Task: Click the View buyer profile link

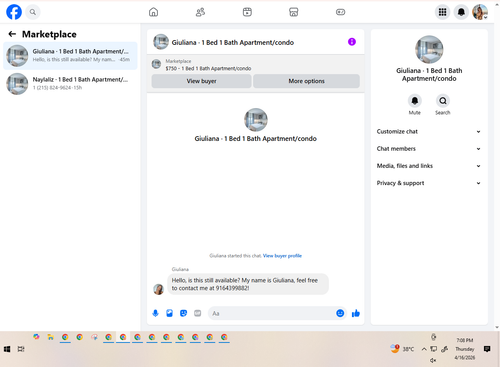Action: (282, 256)
